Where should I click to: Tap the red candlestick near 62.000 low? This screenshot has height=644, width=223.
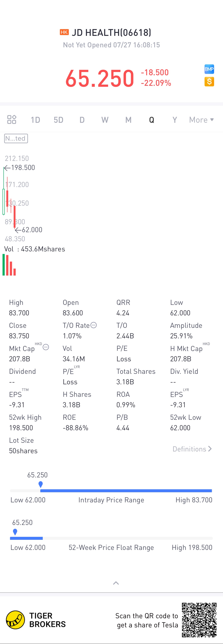[x=14, y=217]
